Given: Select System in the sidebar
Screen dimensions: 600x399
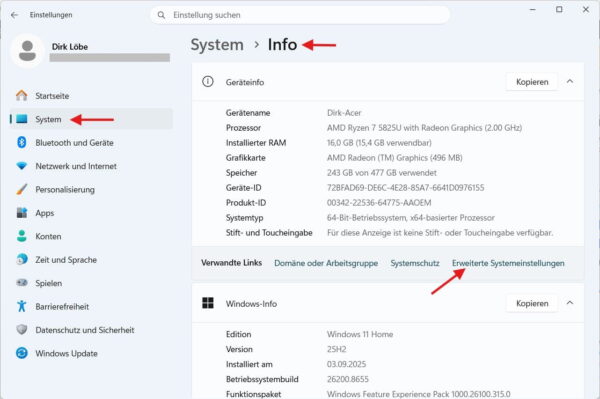Looking at the screenshot, I should point(91,119).
